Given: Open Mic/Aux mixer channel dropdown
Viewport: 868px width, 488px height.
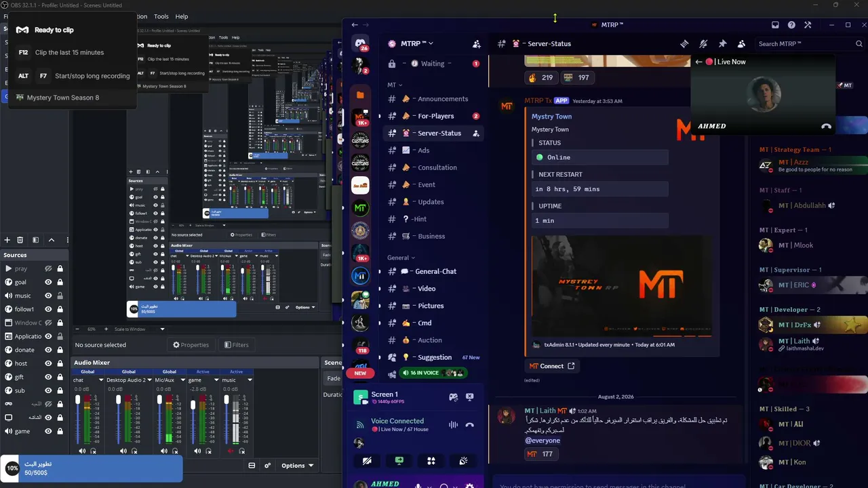Looking at the screenshot, I should [x=182, y=380].
